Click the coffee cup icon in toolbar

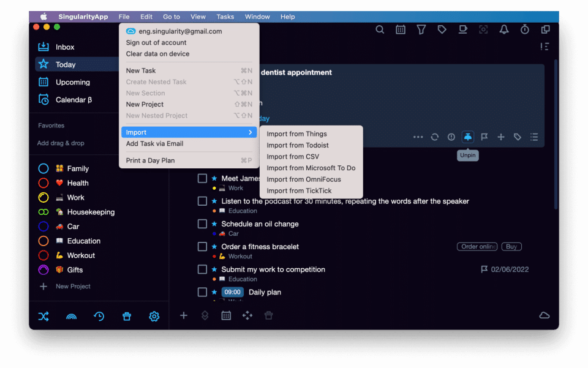[x=463, y=29]
